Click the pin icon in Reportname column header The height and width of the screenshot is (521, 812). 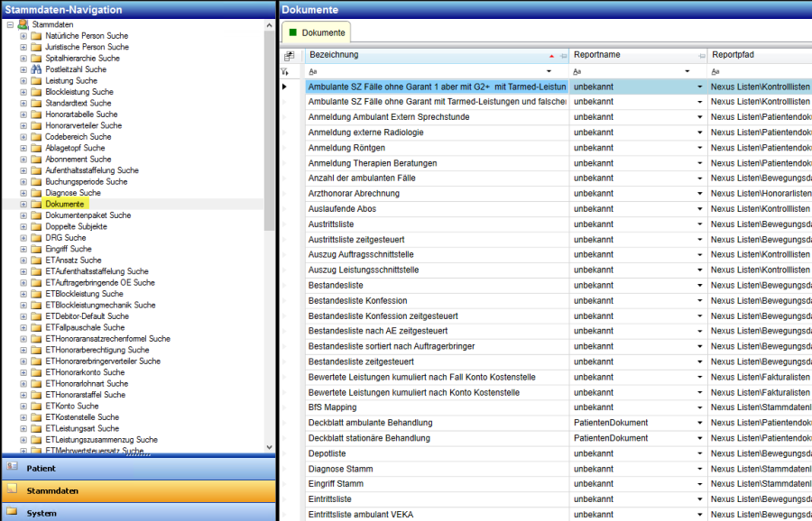[701, 56]
